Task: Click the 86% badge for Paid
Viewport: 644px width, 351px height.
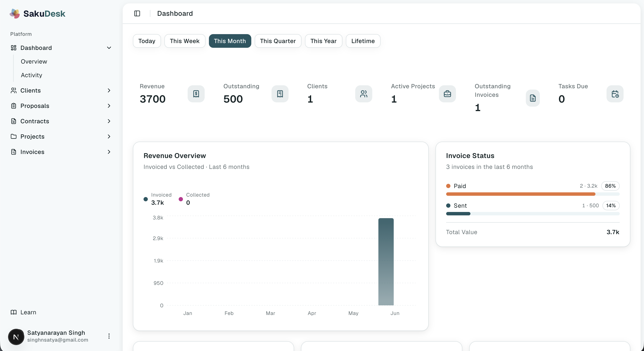Action: click(610, 186)
